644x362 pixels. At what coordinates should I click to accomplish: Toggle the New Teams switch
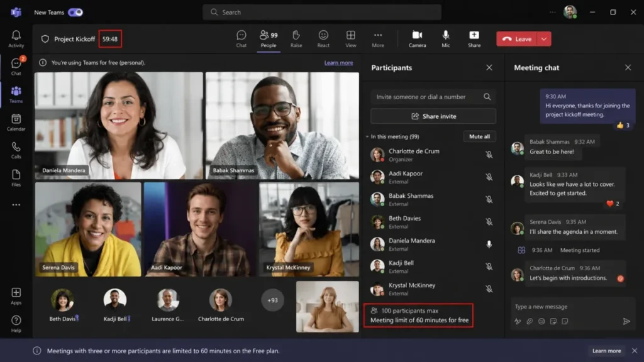click(75, 13)
